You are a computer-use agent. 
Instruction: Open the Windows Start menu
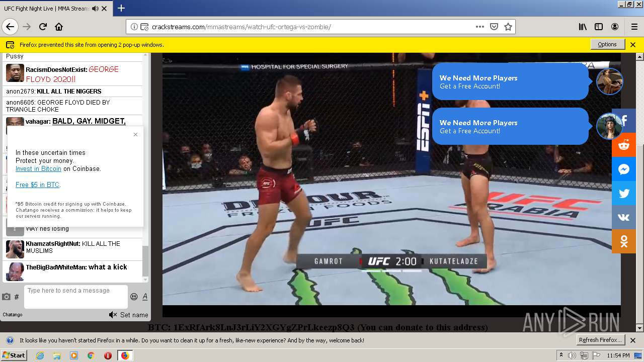[x=14, y=355]
